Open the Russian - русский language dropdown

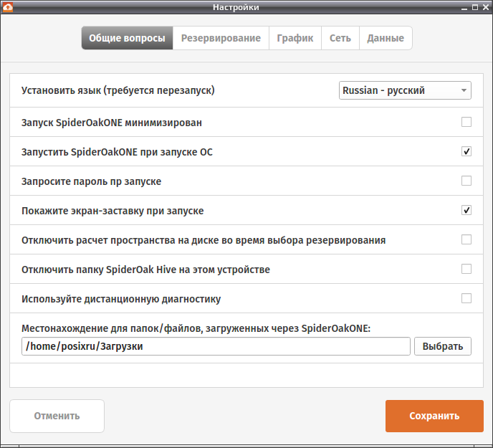pyautogui.click(x=405, y=90)
